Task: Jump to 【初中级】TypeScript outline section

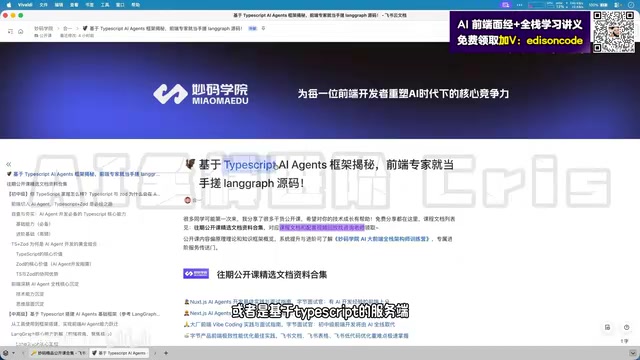Action: (84, 194)
